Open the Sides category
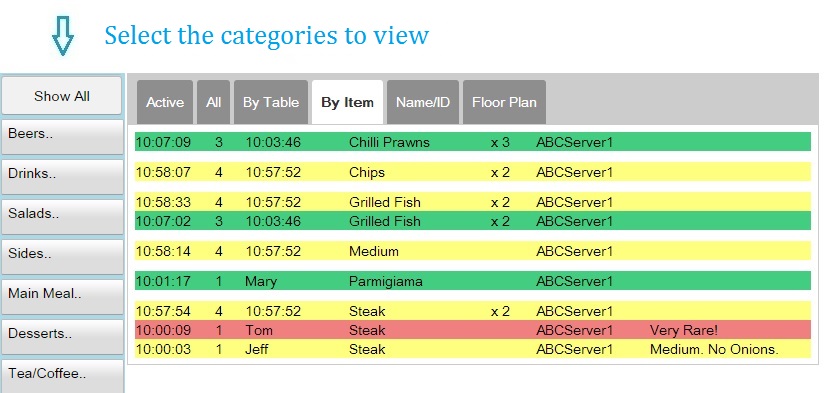The height and width of the screenshot is (393, 824). (62, 256)
